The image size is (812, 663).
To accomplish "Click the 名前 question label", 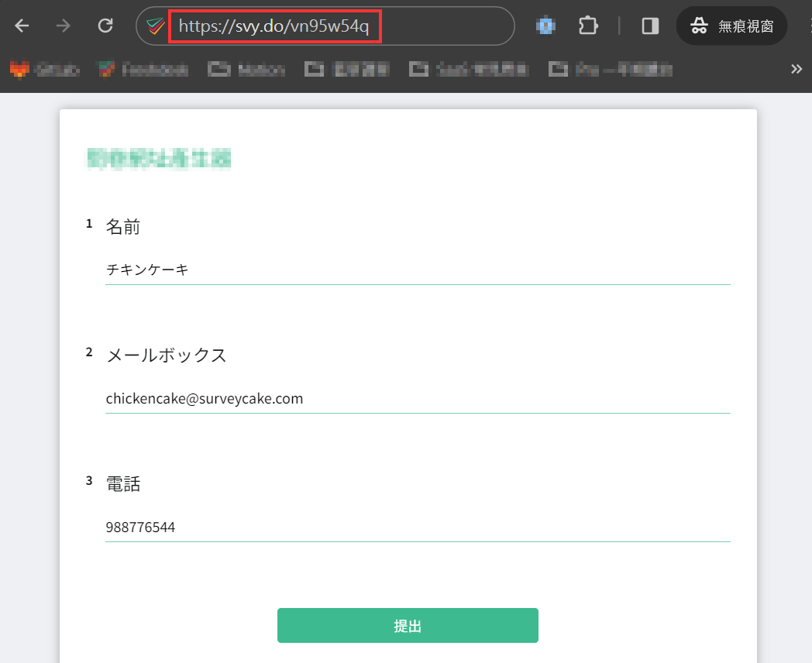I will click(123, 227).
